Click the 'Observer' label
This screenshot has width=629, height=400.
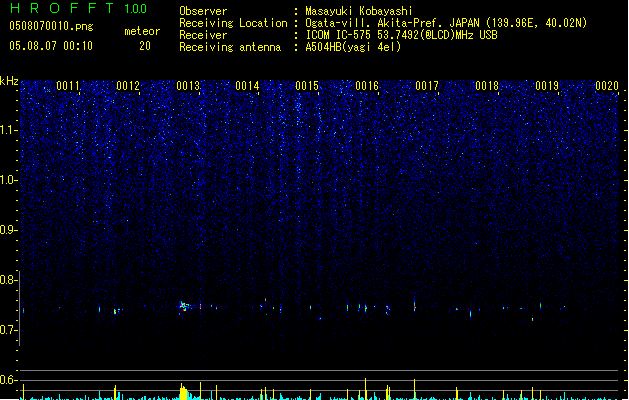pos(203,11)
